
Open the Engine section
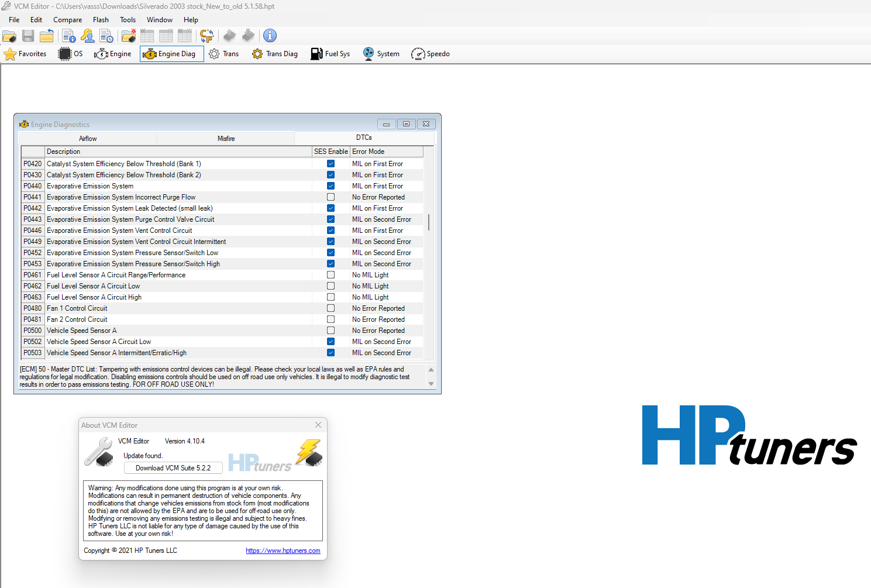point(113,54)
